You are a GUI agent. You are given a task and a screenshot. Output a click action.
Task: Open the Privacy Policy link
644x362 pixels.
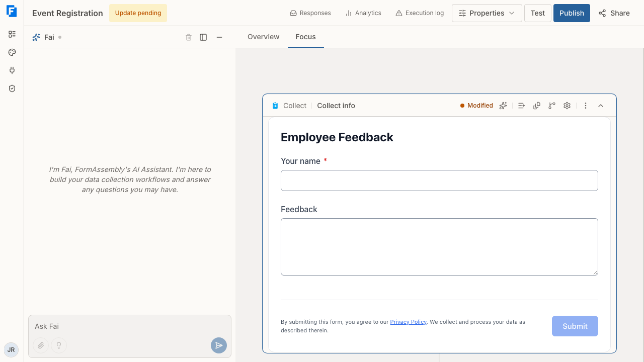[409, 322]
